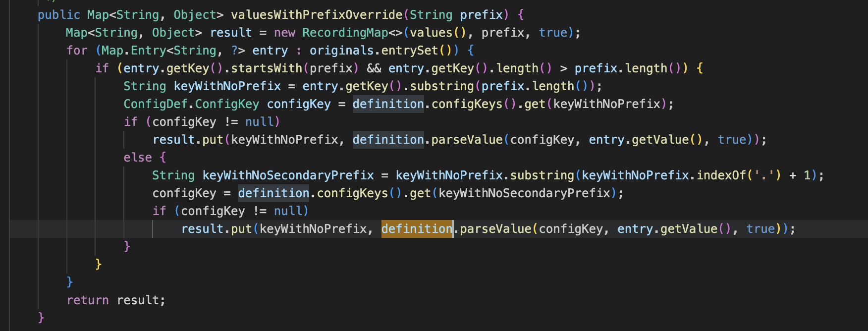Click the final closing brace of the method
The width and height of the screenshot is (868, 331).
pos(41,318)
